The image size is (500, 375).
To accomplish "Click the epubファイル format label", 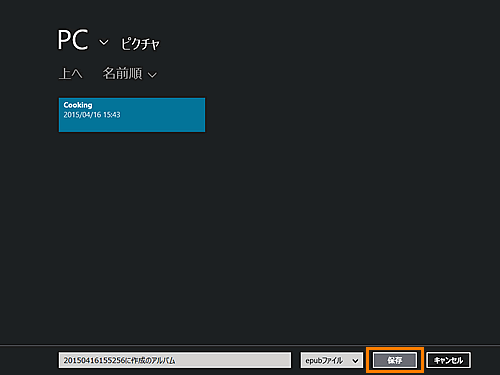I will click(x=324, y=360).
